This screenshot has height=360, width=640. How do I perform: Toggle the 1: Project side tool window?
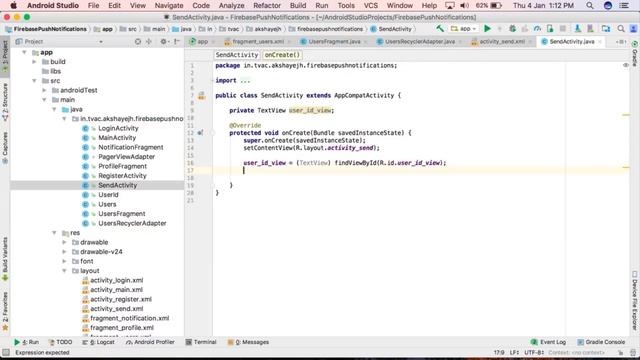tap(5, 56)
